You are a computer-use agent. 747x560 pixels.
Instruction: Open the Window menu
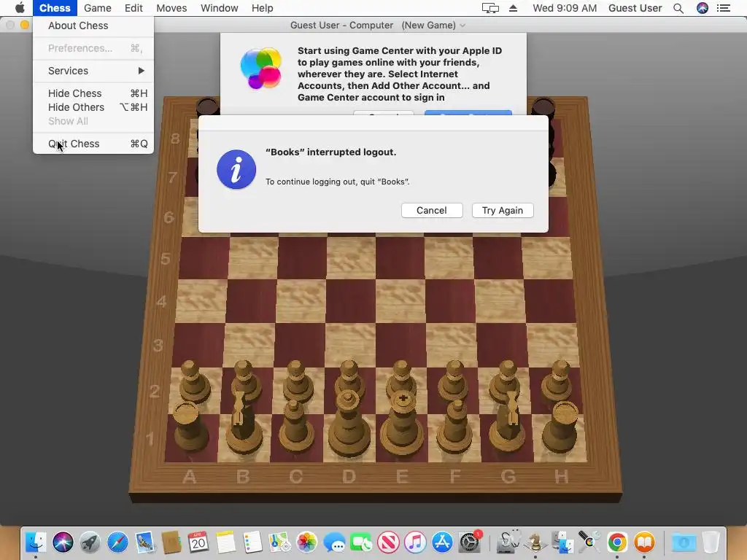[219, 8]
